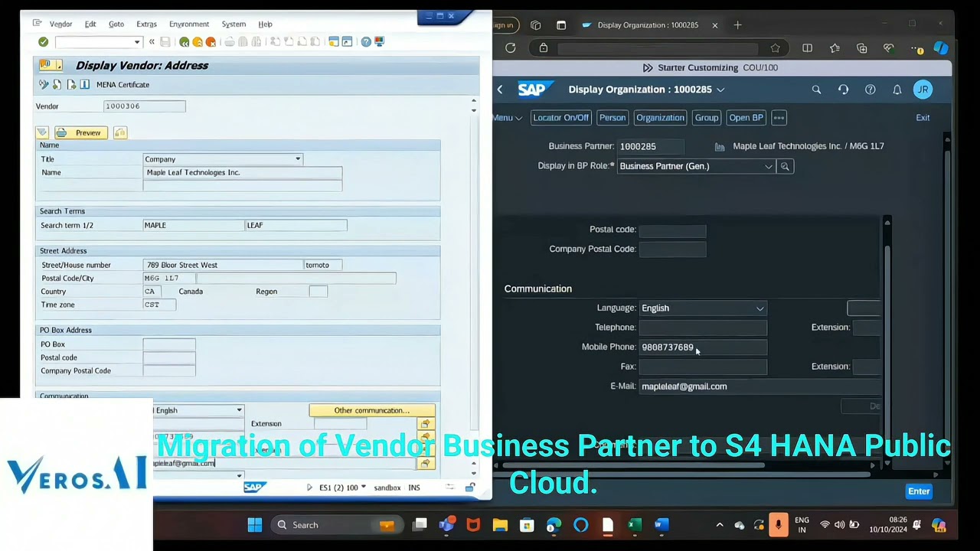The height and width of the screenshot is (551, 980).
Task: Click the Find binoculars icon in SAP toolbar
Action: (x=243, y=41)
